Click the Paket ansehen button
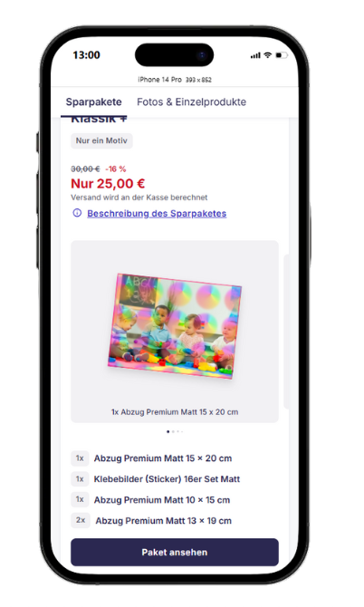 (x=175, y=552)
